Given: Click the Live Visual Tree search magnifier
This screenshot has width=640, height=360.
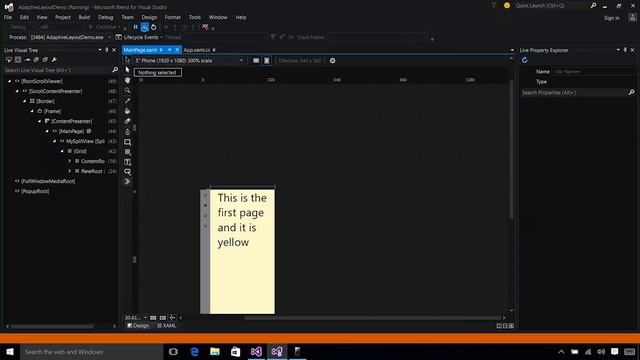Looking at the screenshot, I should (115, 70).
